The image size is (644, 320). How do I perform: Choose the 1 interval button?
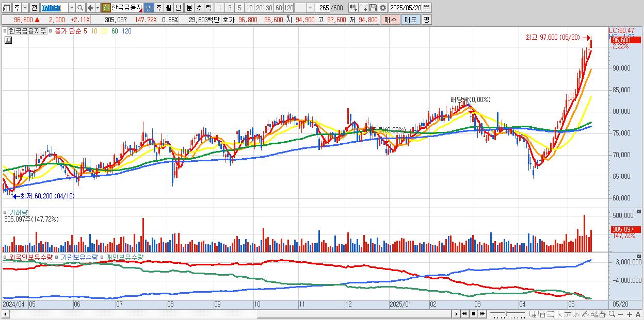[220, 8]
